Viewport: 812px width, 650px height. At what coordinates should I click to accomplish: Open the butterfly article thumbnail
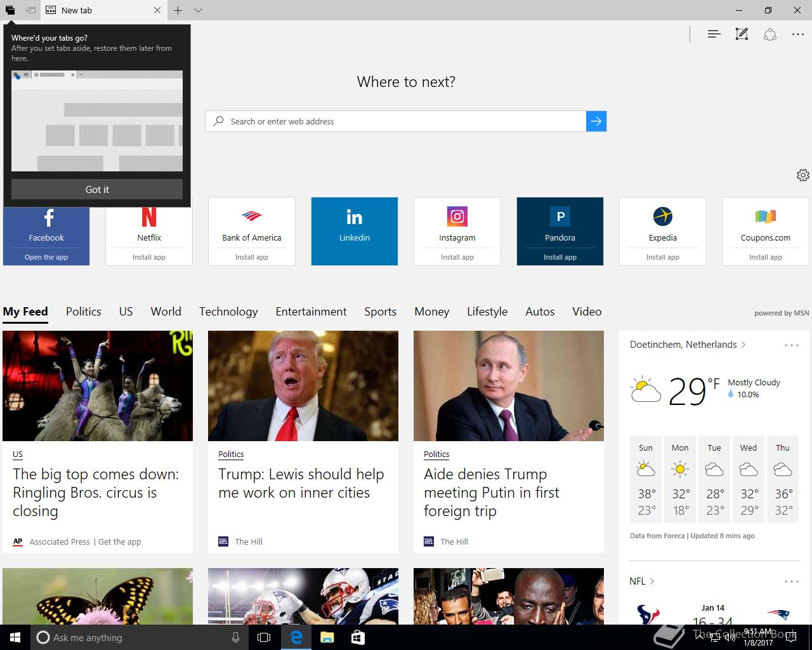click(98, 596)
